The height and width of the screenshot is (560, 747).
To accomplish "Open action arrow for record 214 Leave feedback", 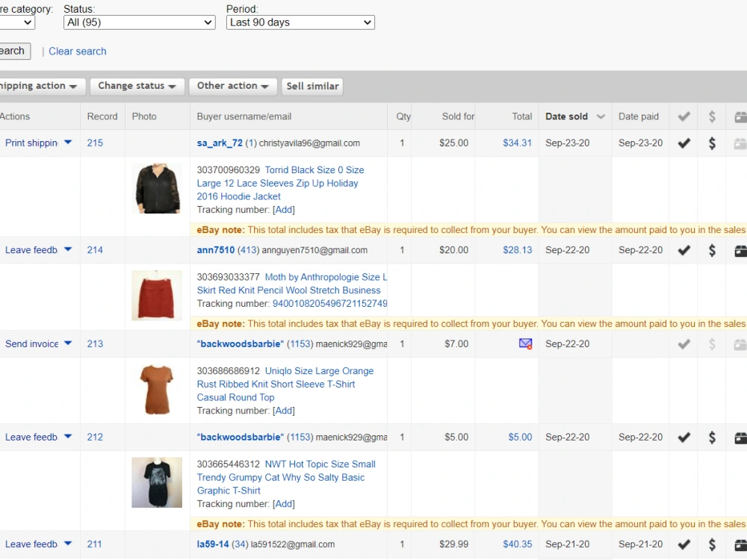I will click(68, 249).
